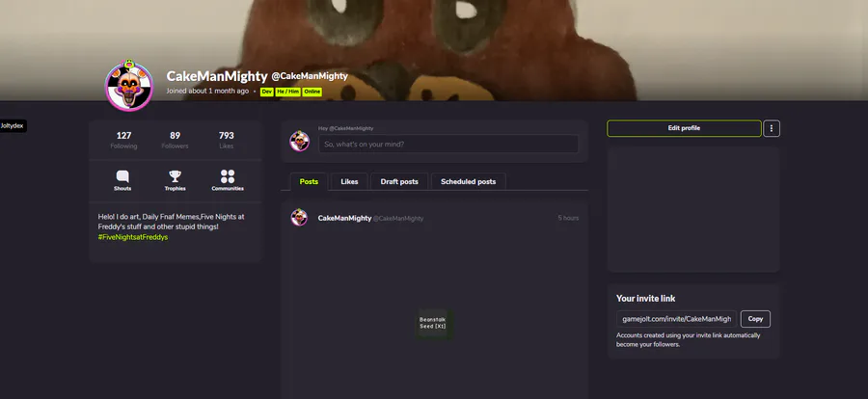Focus the "So, what's on your mind?" field
This screenshot has height=399, width=868.
tap(448, 144)
